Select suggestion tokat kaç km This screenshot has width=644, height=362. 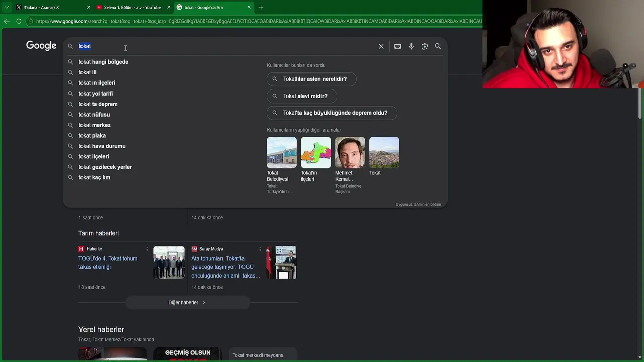pyautogui.click(x=94, y=178)
